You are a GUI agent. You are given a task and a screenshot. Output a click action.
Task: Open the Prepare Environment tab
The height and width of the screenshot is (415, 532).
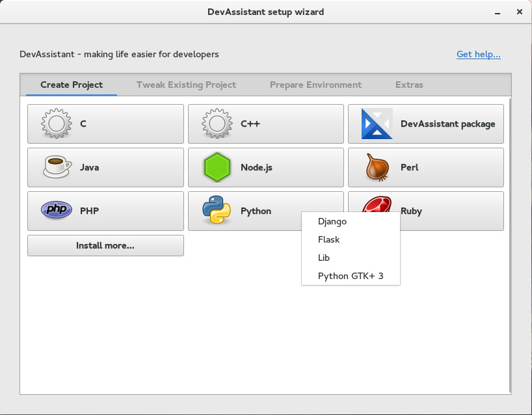click(x=315, y=85)
